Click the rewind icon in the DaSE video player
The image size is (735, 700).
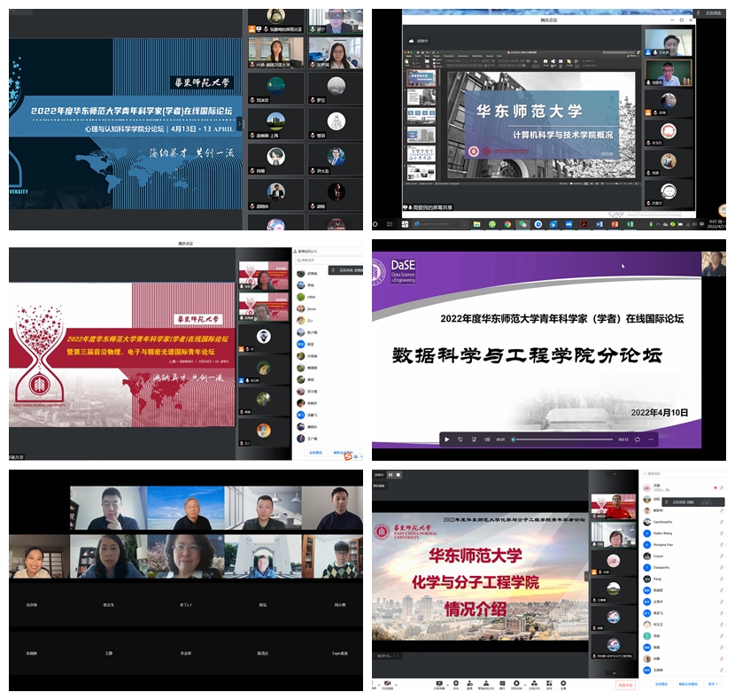coord(460,439)
